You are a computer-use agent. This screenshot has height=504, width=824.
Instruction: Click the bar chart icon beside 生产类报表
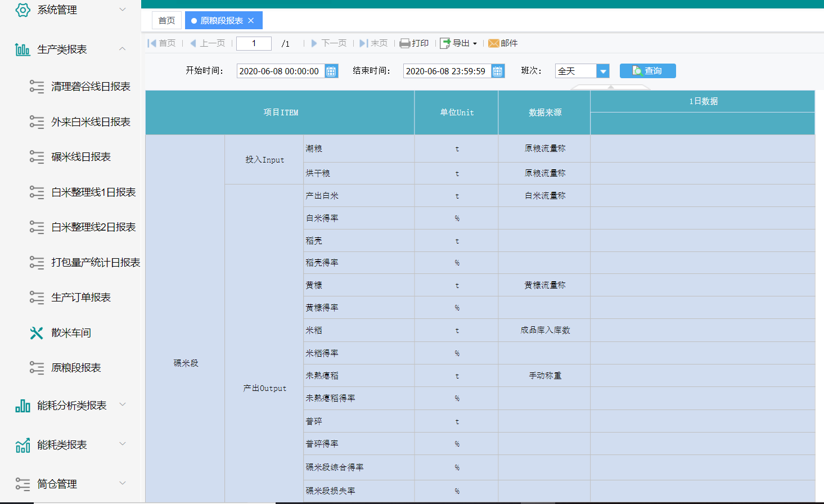click(22, 49)
